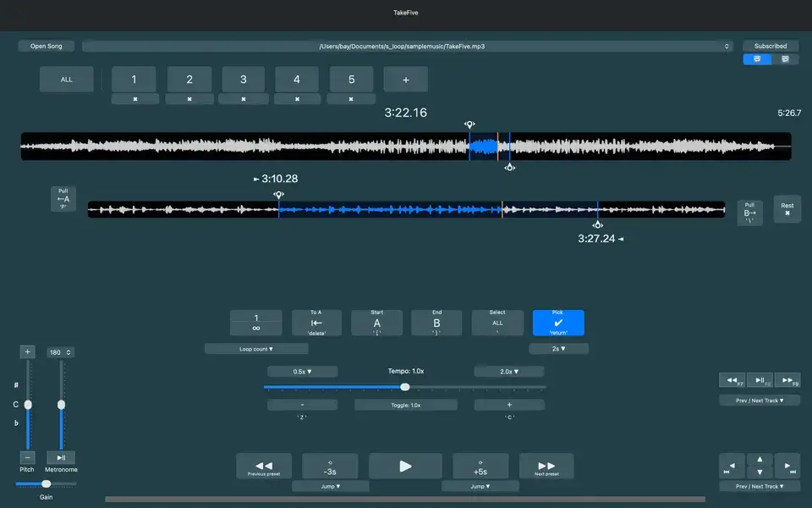Click the main Play button

pyautogui.click(x=405, y=466)
